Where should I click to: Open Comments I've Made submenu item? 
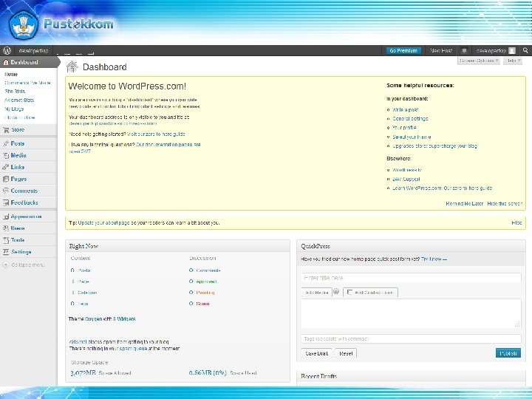[x=27, y=83]
